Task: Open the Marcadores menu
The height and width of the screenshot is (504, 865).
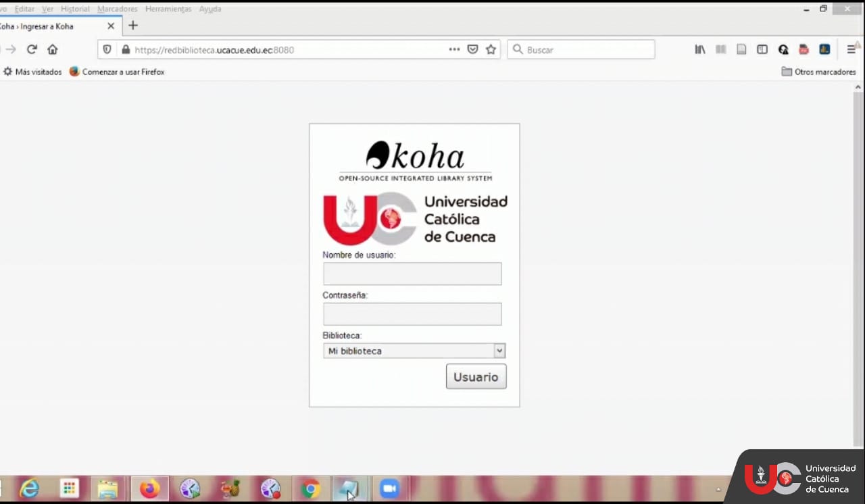Action: [118, 9]
